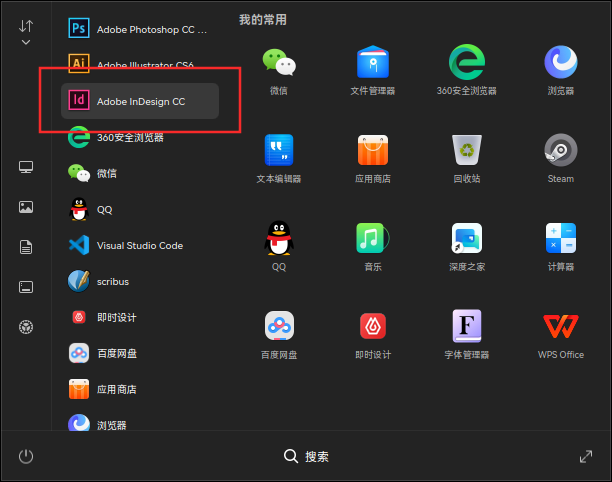Open 应用商店 in the left app list
The height and width of the screenshot is (482, 612).
coord(140,389)
